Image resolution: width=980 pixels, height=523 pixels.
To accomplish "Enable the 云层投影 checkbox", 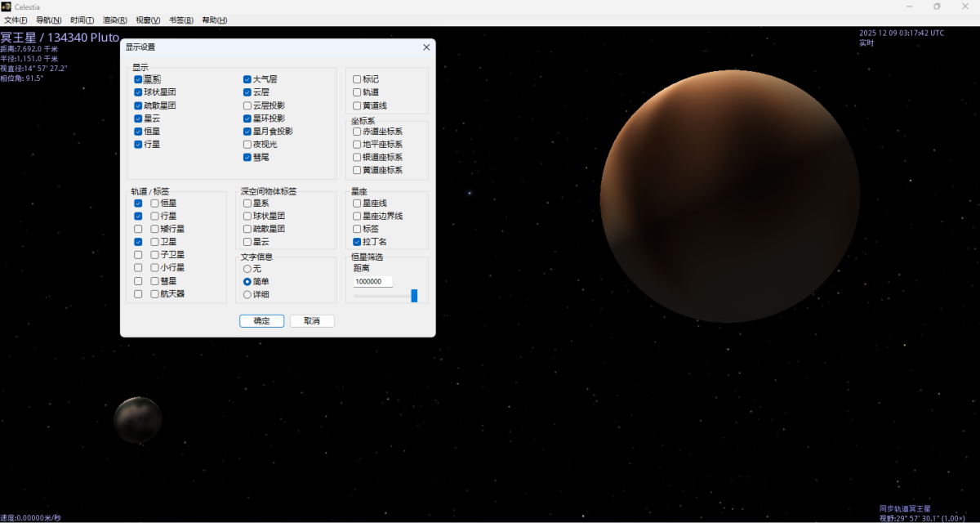I will 247,105.
